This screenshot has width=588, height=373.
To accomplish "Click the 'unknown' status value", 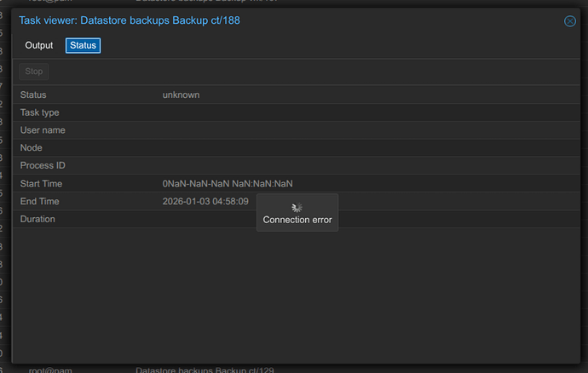I will point(181,95).
